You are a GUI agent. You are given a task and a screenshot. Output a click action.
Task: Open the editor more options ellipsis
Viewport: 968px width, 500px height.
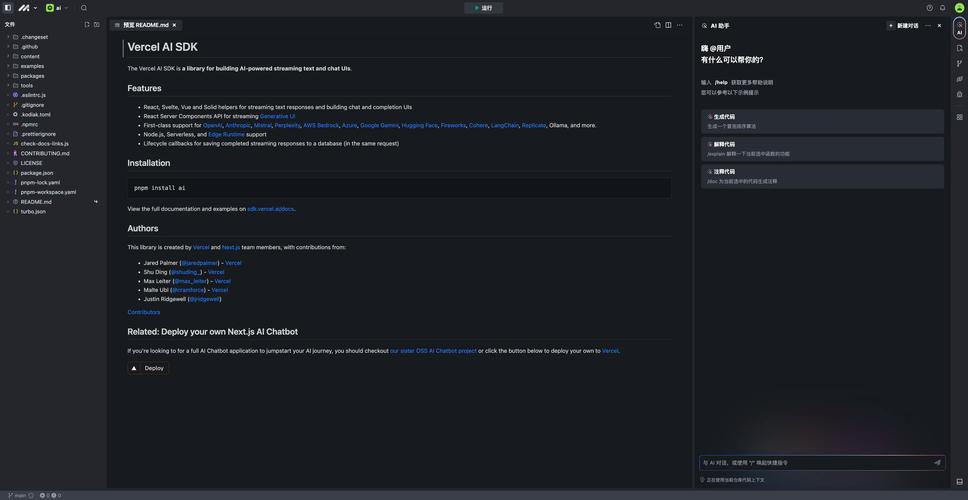[680, 25]
